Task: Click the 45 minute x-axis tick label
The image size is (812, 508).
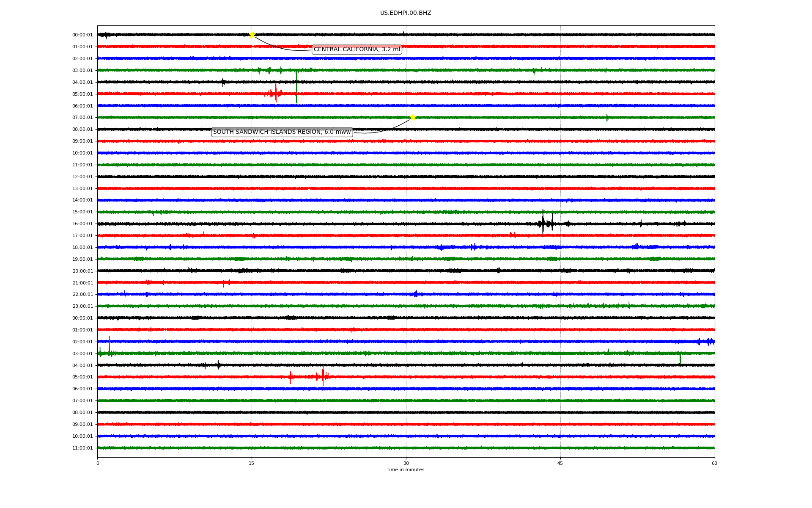Action: (x=560, y=463)
